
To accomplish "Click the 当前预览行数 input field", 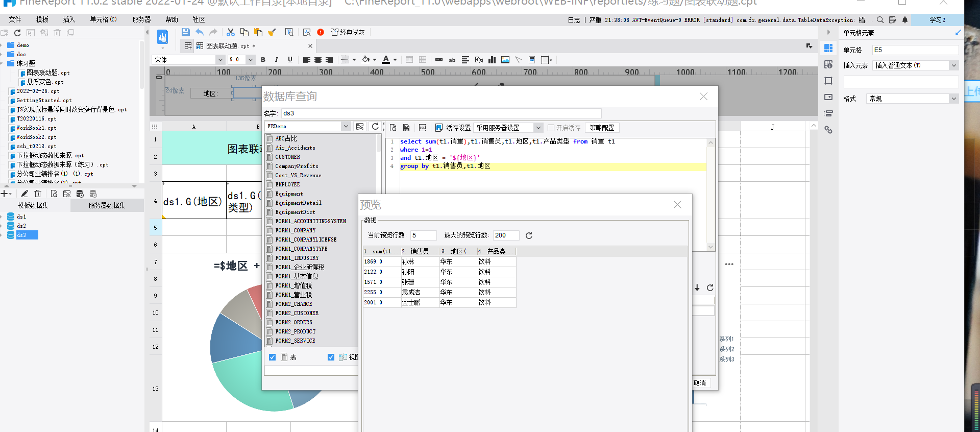I will 423,235.
